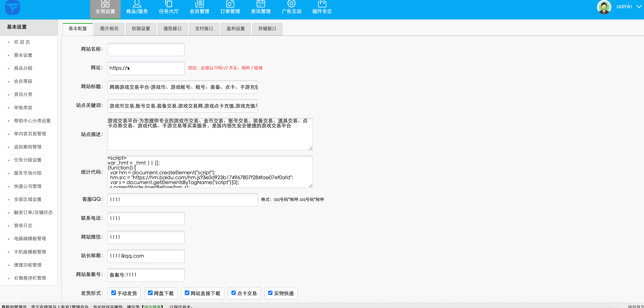Uncheck the 点卡交易 option

233,292
